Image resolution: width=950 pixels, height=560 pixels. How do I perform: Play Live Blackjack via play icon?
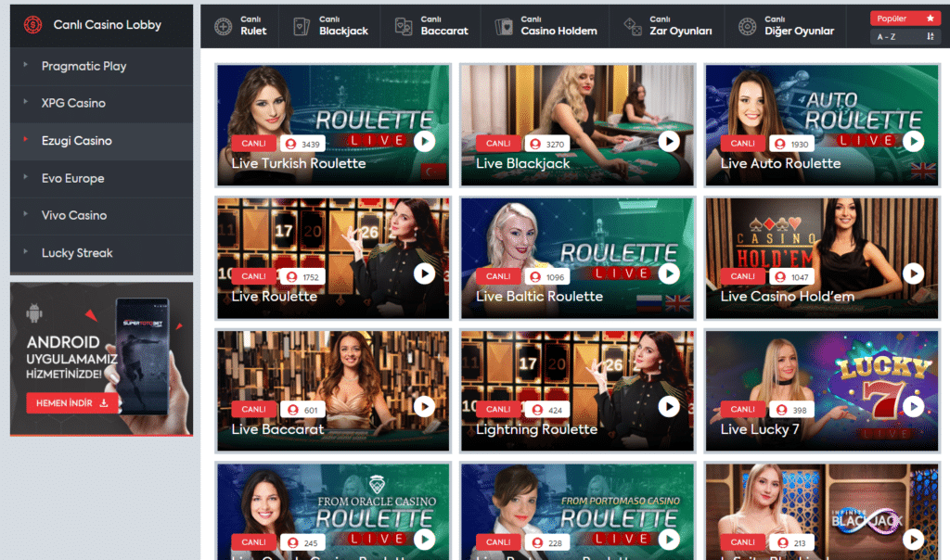tap(669, 142)
